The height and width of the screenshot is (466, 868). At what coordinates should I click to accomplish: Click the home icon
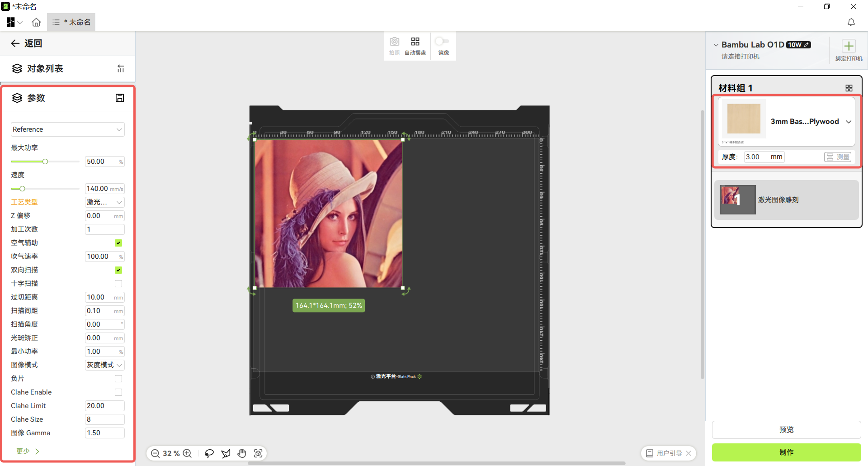(x=37, y=22)
